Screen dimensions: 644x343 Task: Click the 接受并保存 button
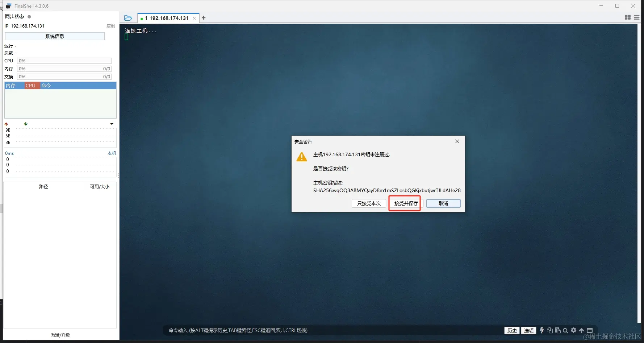pyautogui.click(x=406, y=203)
